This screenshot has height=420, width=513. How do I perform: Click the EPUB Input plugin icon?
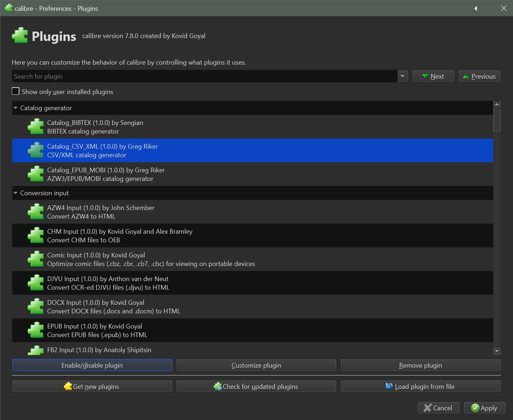36,331
